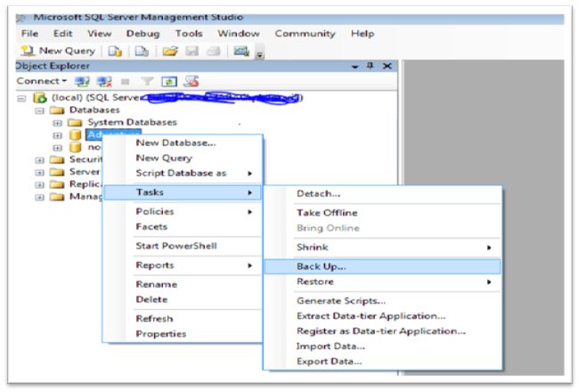The height and width of the screenshot is (392, 579).
Task: Expand the System Databases folder
Action: (x=57, y=123)
